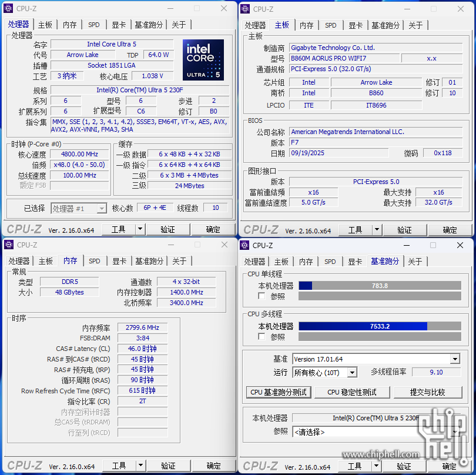Enable the multi-thread reference checkbox
476x475 pixels.
262,337
